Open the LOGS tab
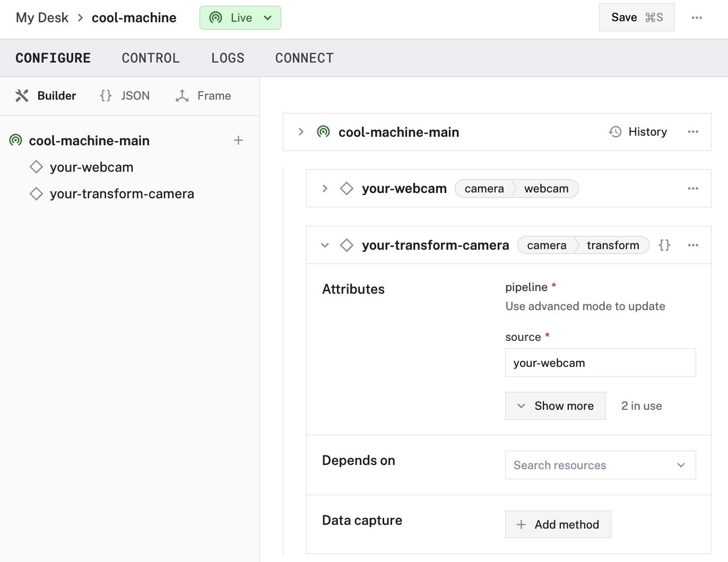This screenshot has height=562, width=728. pos(228,58)
